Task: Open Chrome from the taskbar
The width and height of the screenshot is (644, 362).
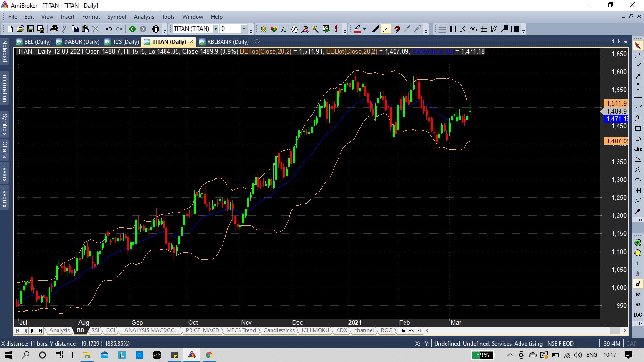Action: coord(209,355)
